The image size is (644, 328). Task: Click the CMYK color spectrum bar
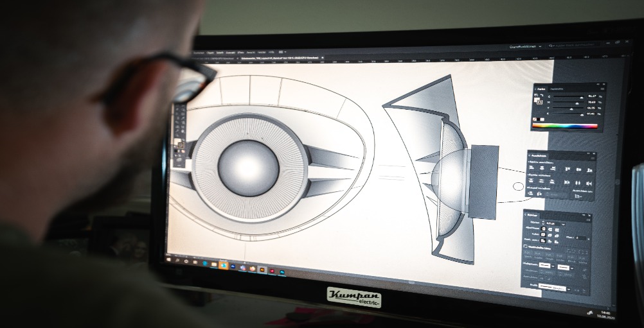[565, 126]
